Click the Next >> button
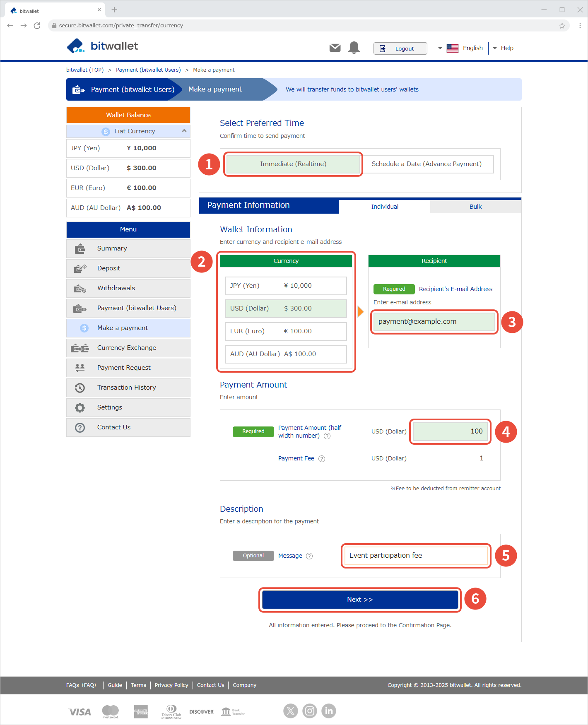588x725 pixels. coord(360,600)
